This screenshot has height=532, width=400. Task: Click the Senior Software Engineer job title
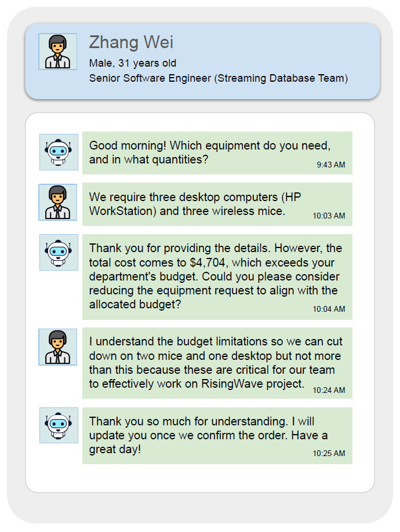218,78
